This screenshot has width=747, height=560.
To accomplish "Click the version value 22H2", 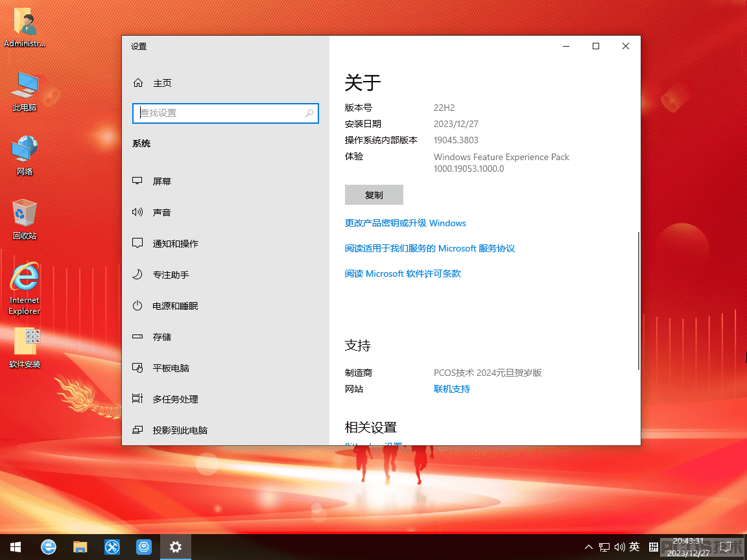I will click(444, 108).
